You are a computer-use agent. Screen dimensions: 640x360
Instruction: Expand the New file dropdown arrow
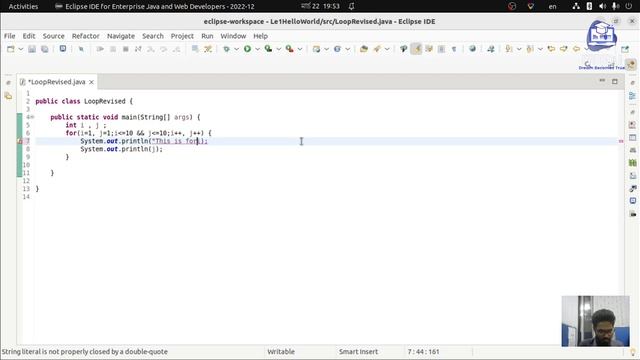[20, 49]
